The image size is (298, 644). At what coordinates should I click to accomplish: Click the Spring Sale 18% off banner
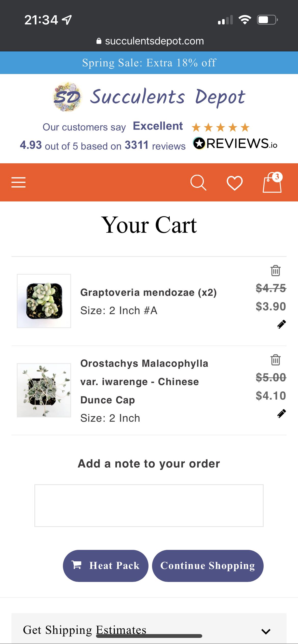(149, 63)
